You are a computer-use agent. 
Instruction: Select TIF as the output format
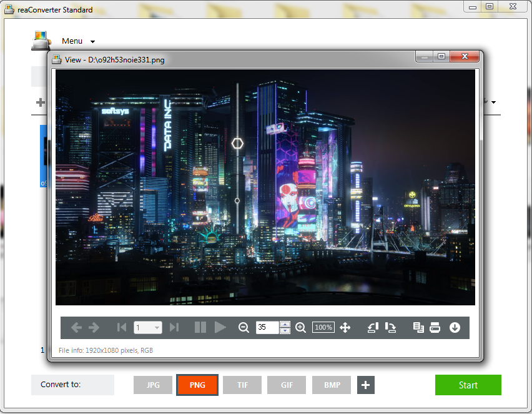(x=242, y=385)
